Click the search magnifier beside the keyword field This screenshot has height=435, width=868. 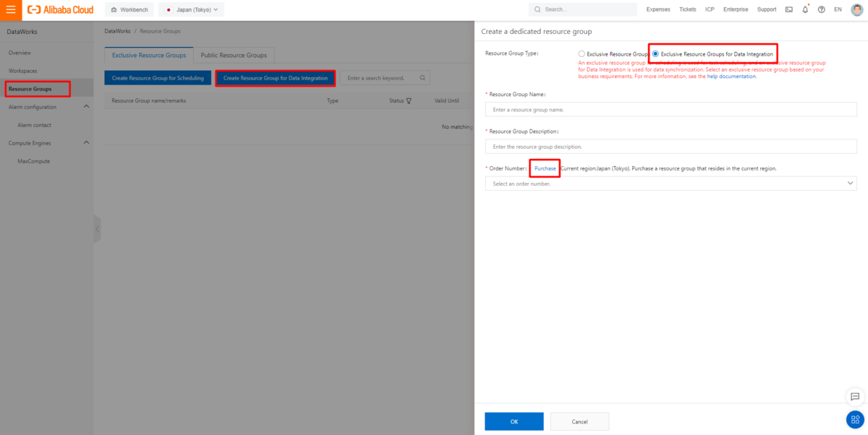pos(423,77)
